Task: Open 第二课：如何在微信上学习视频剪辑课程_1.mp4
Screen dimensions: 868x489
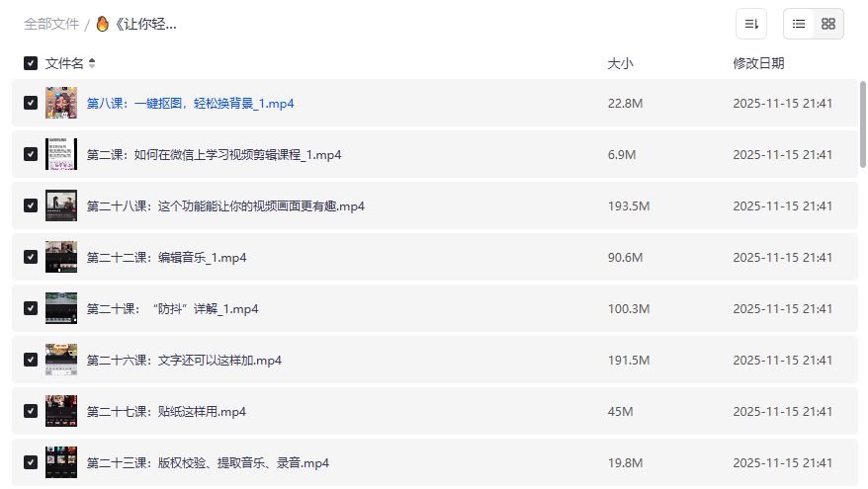Action: tap(215, 155)
